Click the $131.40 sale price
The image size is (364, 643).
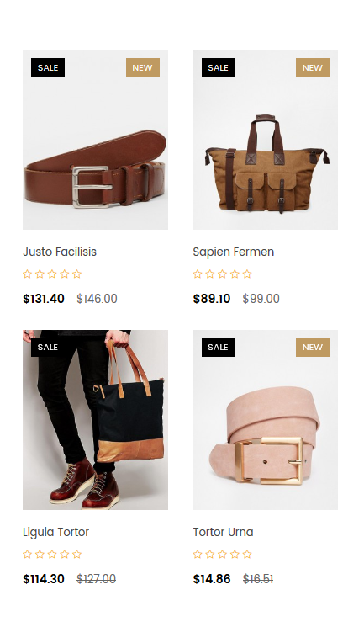[x=44, y=299]
